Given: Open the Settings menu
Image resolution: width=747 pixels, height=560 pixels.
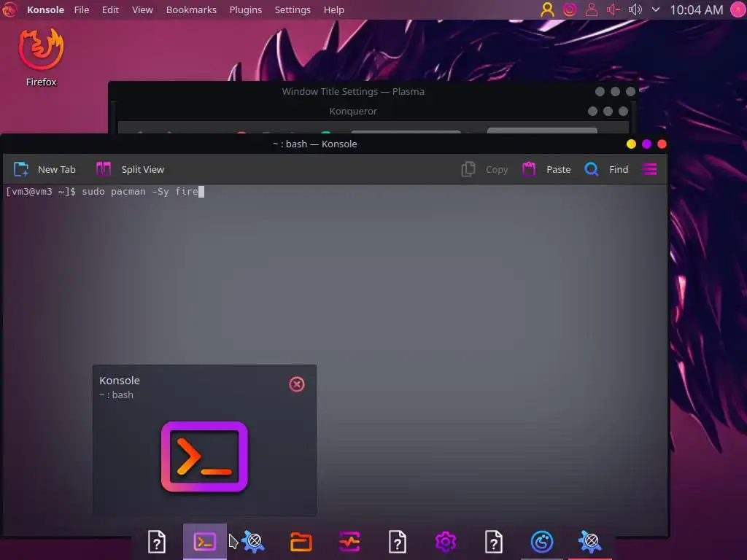Looking at the screenshot, I should 293,9.
